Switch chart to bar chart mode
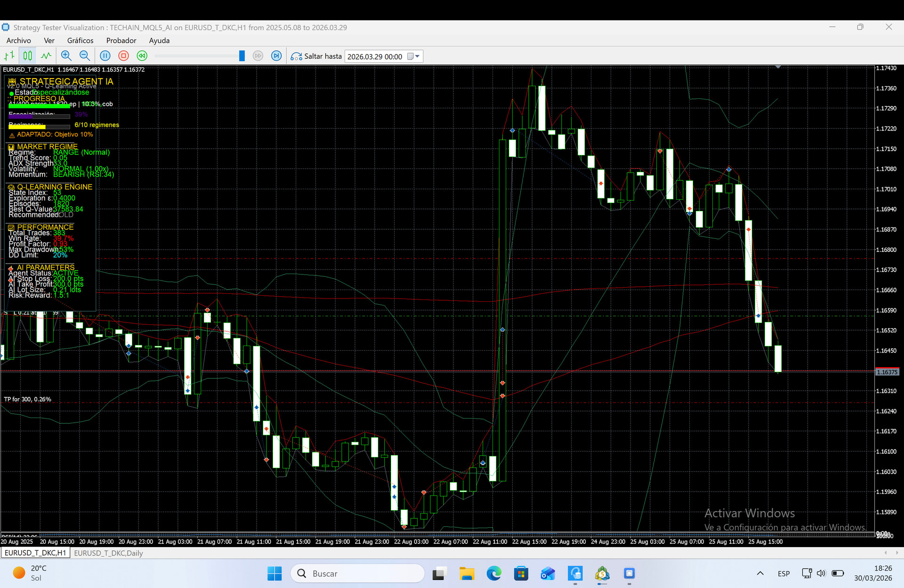904x588 pixels. pos(9,56)
